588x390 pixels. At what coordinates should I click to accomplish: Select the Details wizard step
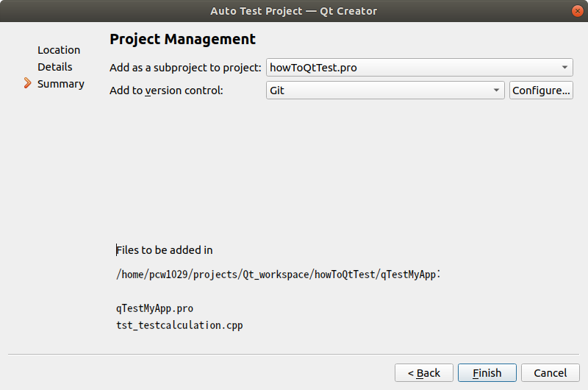coord(55,67)
